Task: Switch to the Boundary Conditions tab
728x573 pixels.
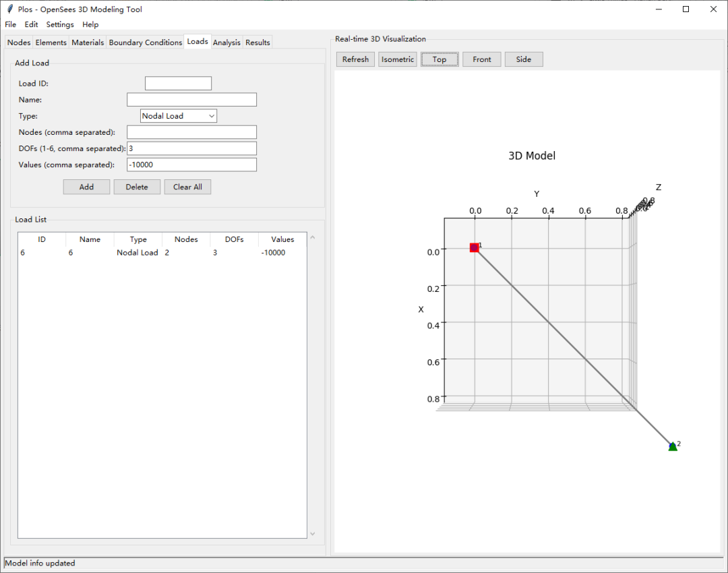Action: 146,42
